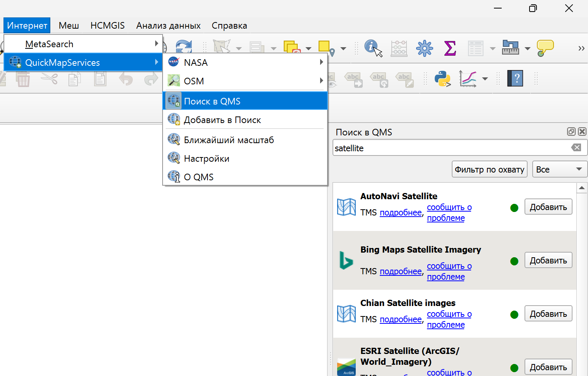This screenshot has width=588, height=376.
Task: Expand the toolbar overflow chevron
Action: click(581, 48)
